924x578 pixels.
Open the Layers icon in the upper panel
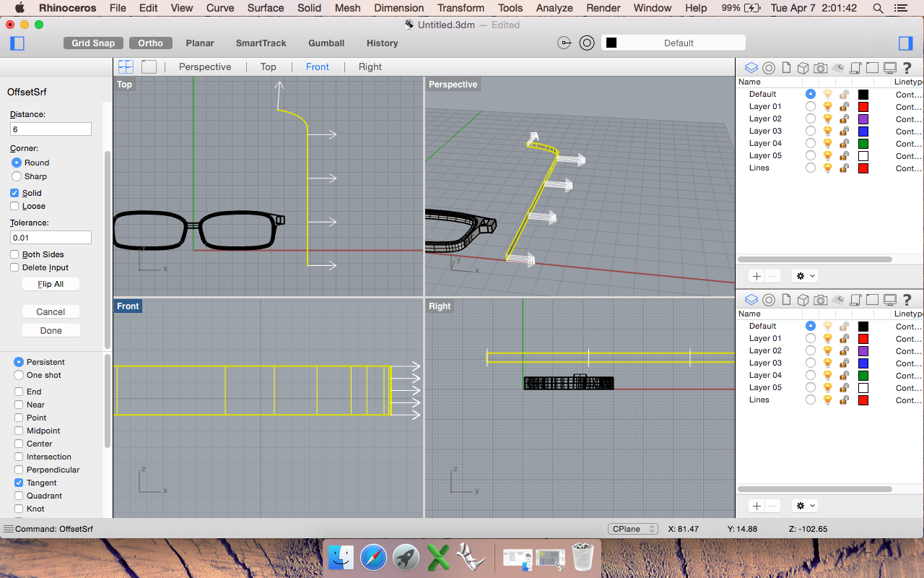pyautogui.click(x=751, y=68)
